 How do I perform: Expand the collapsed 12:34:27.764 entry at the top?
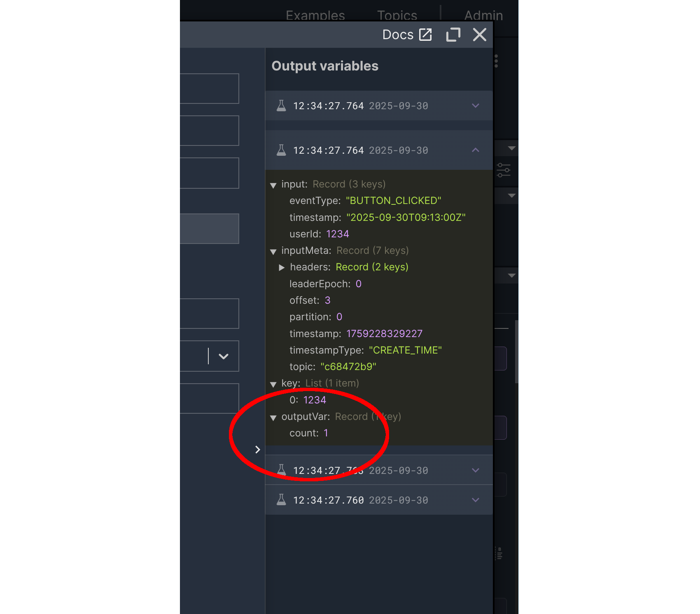pos(475,106)
